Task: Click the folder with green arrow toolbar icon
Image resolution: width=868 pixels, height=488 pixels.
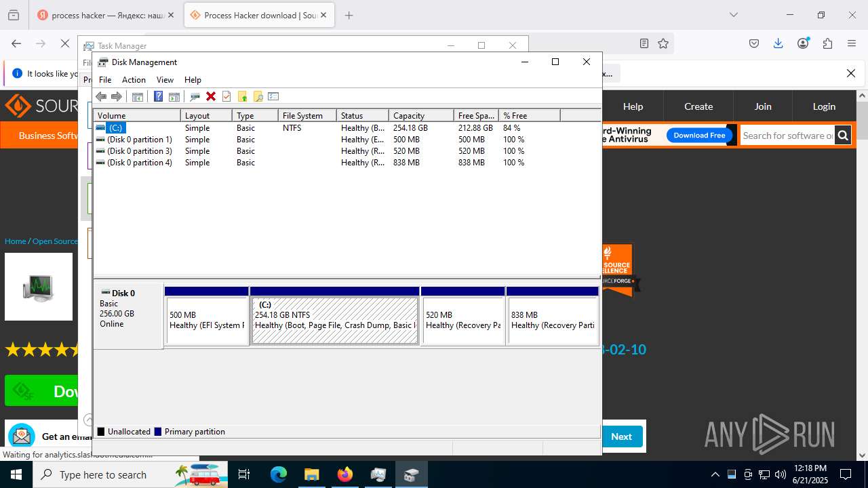Action: [242, 96]
